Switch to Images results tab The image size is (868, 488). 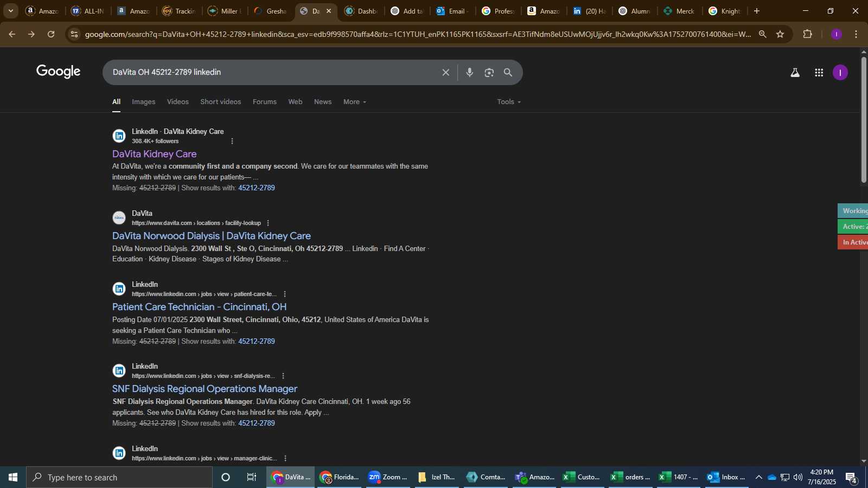tap(144, 102)
